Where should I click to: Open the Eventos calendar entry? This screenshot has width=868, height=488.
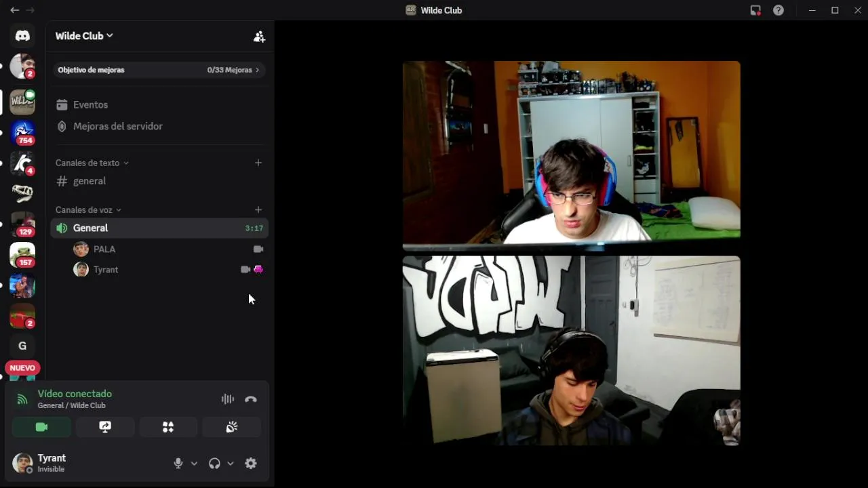(159, 104)
